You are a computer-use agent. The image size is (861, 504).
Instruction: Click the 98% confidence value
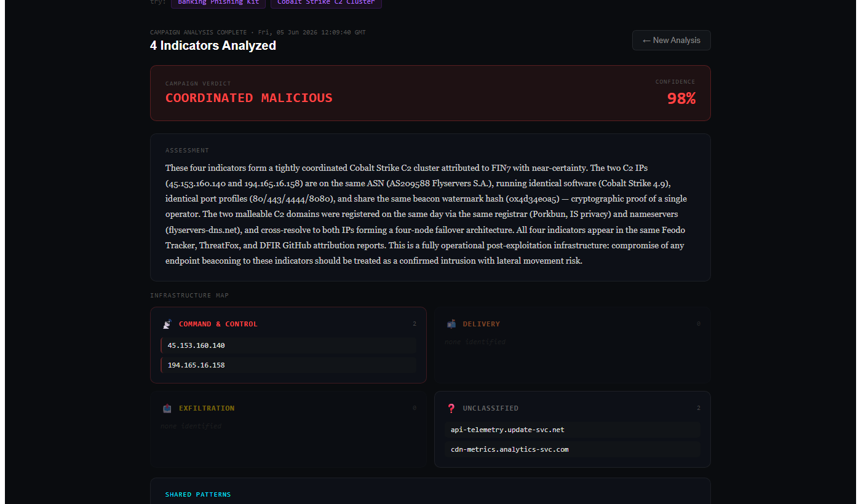click(x=681, y=98)
